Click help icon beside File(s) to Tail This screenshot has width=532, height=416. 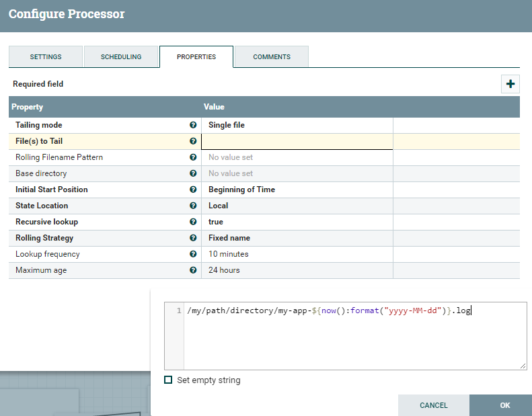[193, 141]
